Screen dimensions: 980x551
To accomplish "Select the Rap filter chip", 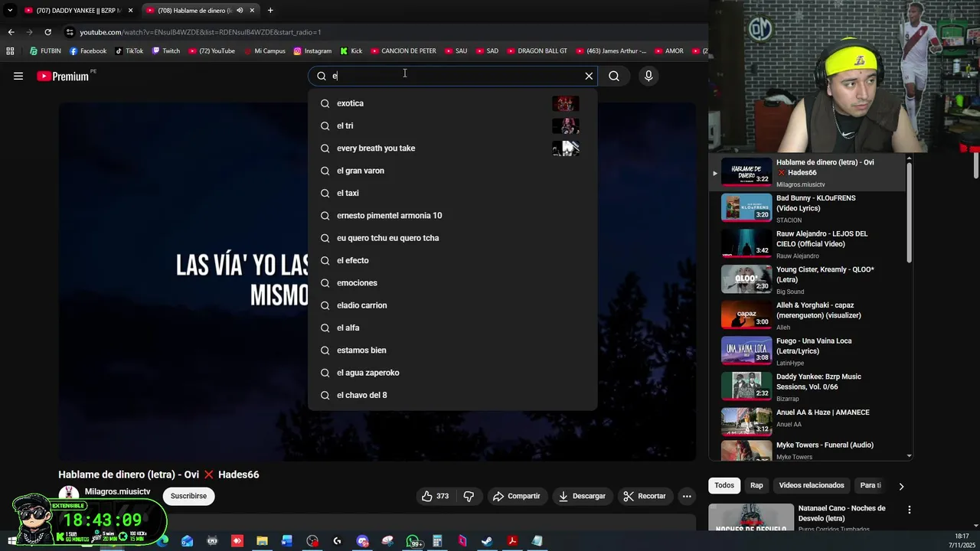I will click(756, 485).
